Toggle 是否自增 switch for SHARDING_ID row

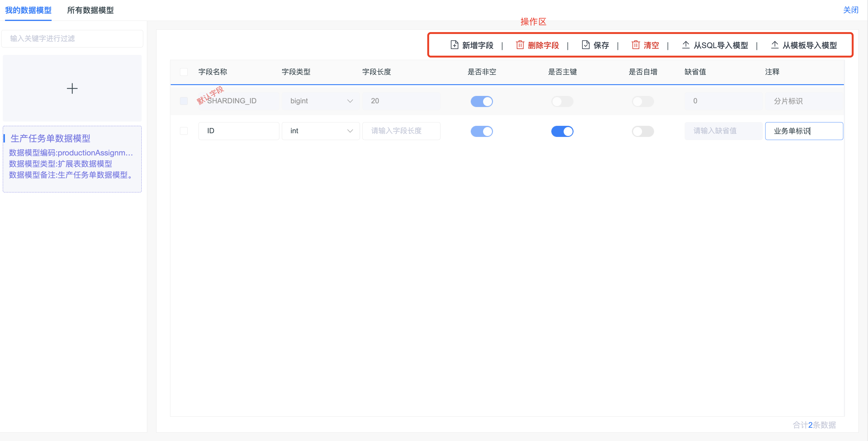tap(643, 101)
